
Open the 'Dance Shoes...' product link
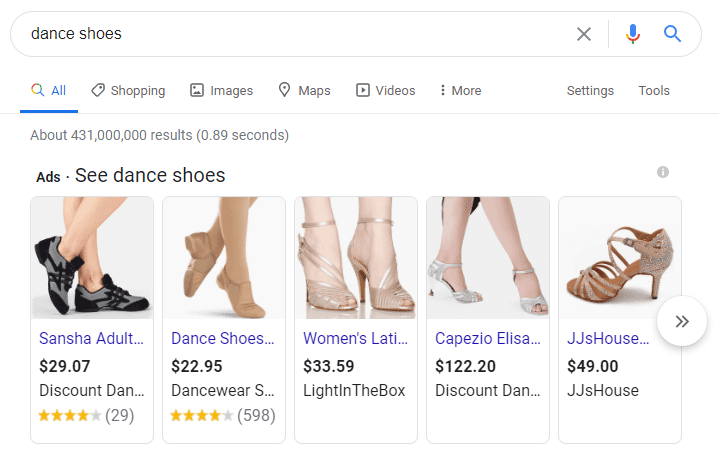(x=223, y=338)
